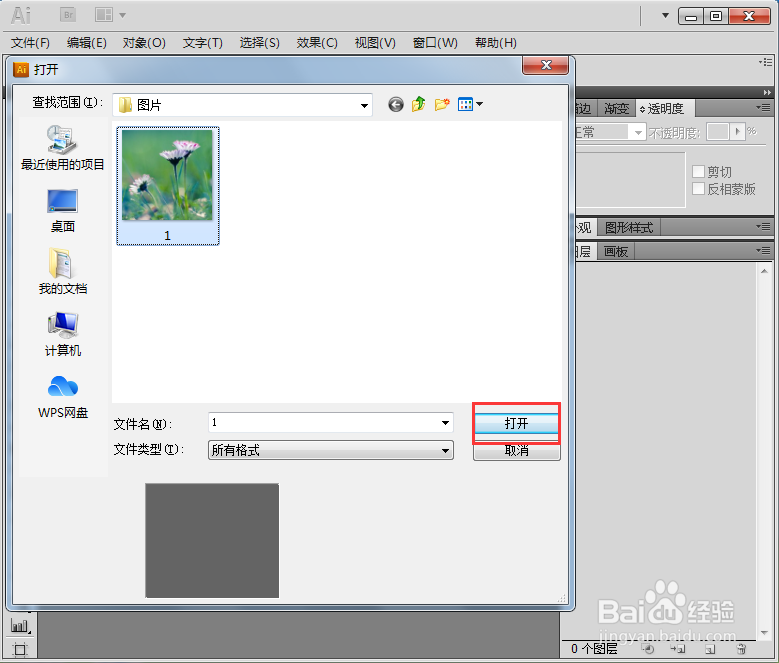Open the transparency panel options menu icon
This screenshot has height=663, width=779.
tap(763, 108)
